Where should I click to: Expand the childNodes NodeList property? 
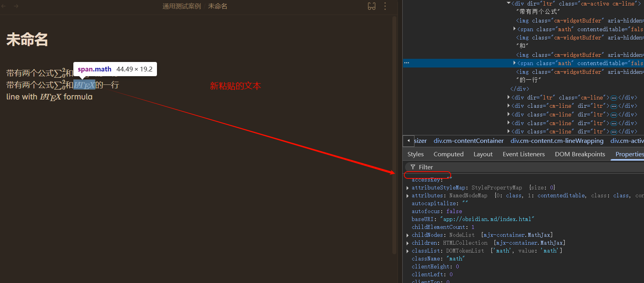click(407, 235)
